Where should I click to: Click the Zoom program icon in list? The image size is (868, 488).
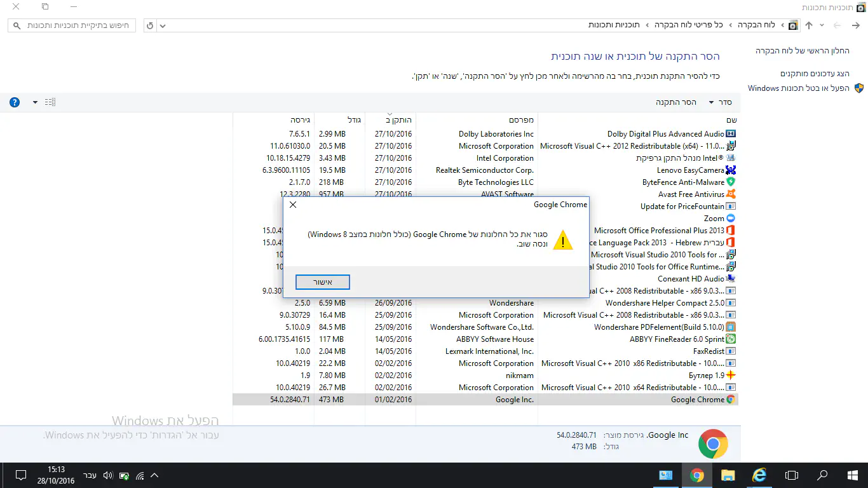click(x=731, y=219)
